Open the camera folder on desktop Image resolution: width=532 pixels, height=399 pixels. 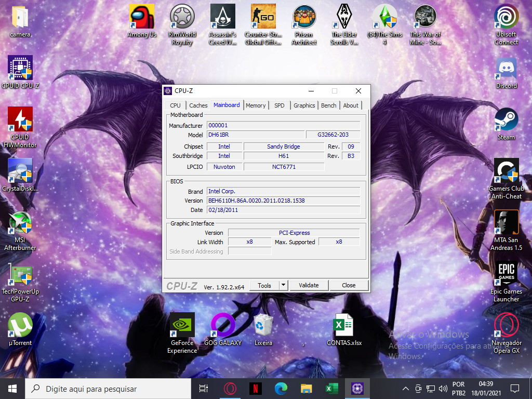[x=20, y=21]
